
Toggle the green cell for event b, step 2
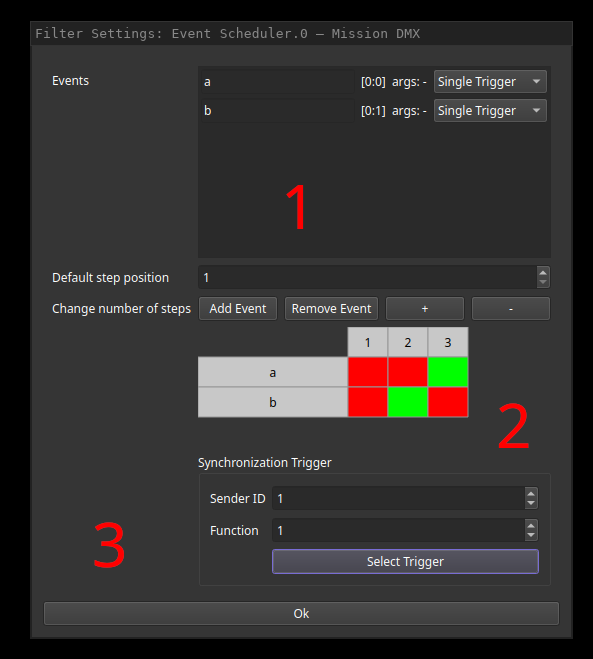pyautogui.click(x=408, y=402)
